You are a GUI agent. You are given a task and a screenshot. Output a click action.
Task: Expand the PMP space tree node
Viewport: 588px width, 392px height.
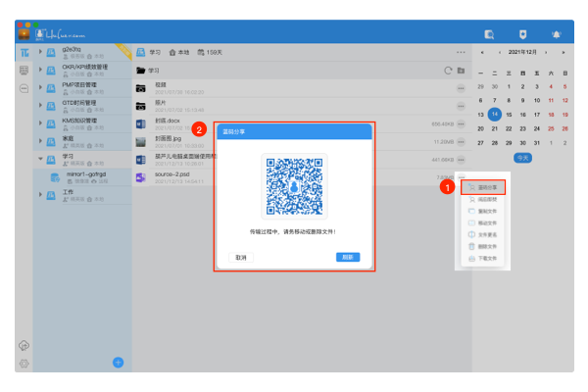tap(40, 87)
